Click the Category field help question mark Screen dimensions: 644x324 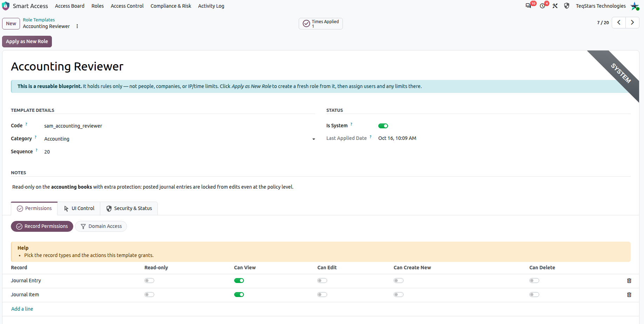pos(35,137)
